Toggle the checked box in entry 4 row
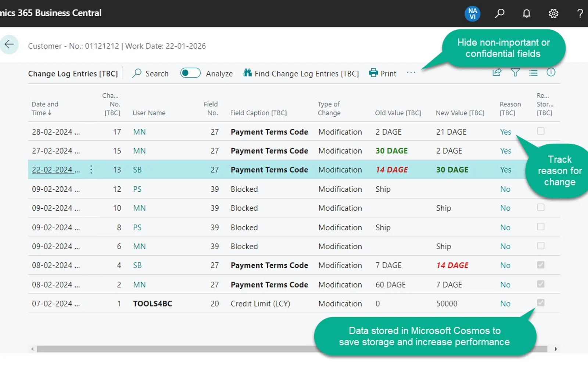Viewport: 588px width, 368px height. pos(541,265)
